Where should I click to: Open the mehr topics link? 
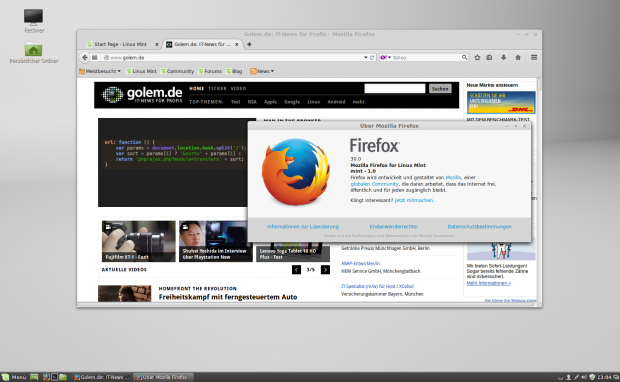pyautogui.click(x=358, y=102)
